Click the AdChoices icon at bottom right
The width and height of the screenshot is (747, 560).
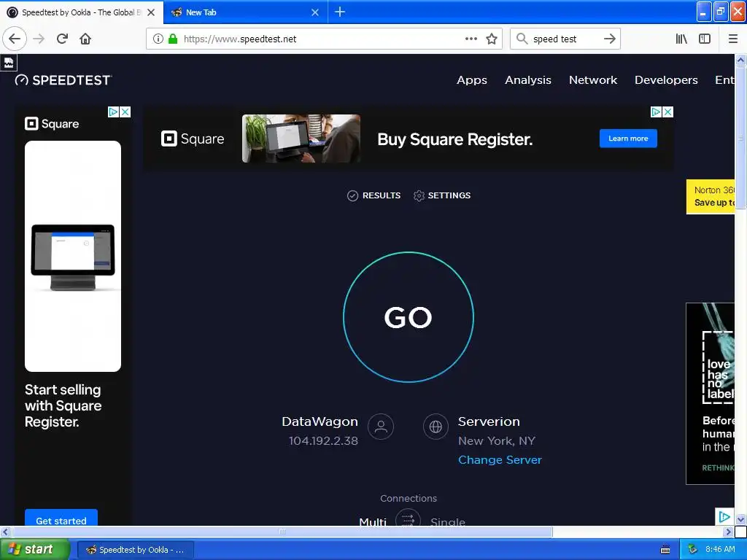pyautogui.click(x=724, y=517)
